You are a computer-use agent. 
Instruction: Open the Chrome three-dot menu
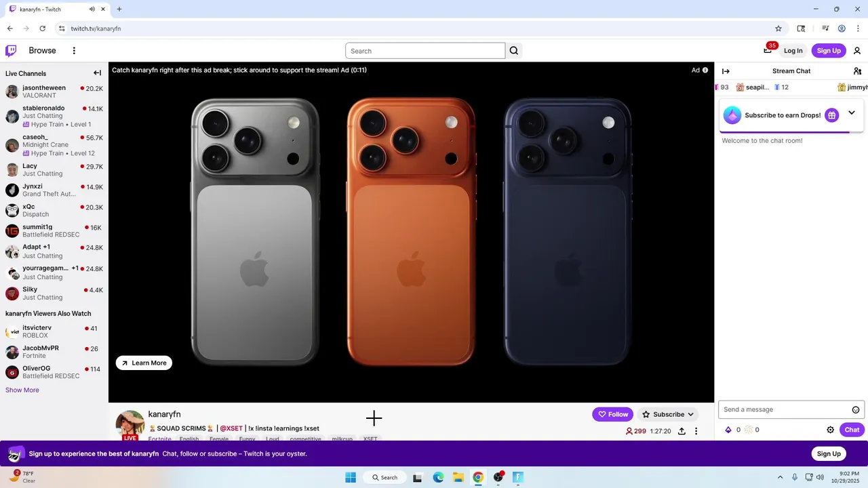pyautogui.click(x=858, y=28)
